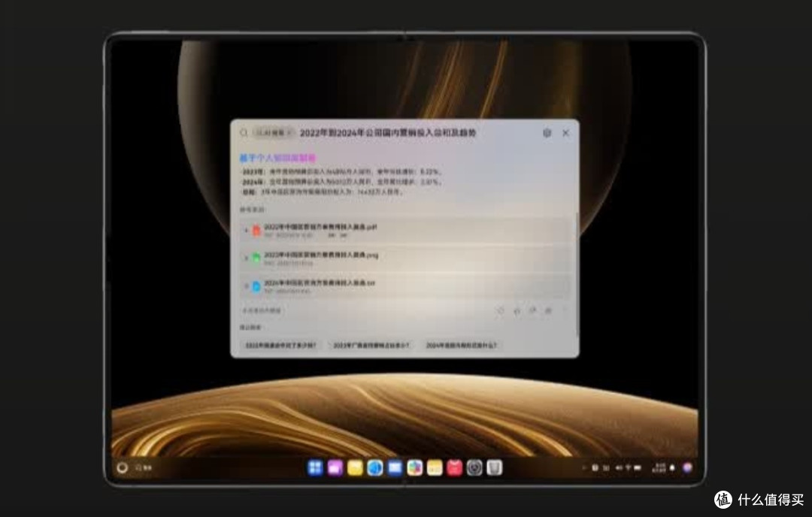Open the purple assistant orb on taskbar
812x517 pixels.
click(x=687, y=467)
